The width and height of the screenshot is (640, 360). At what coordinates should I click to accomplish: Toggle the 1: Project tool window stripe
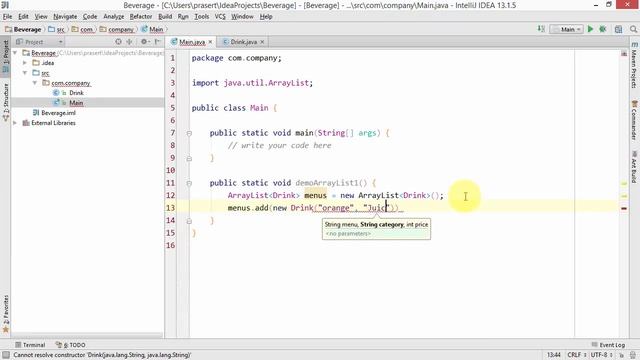pyautogui.click(x=6, y=57)
